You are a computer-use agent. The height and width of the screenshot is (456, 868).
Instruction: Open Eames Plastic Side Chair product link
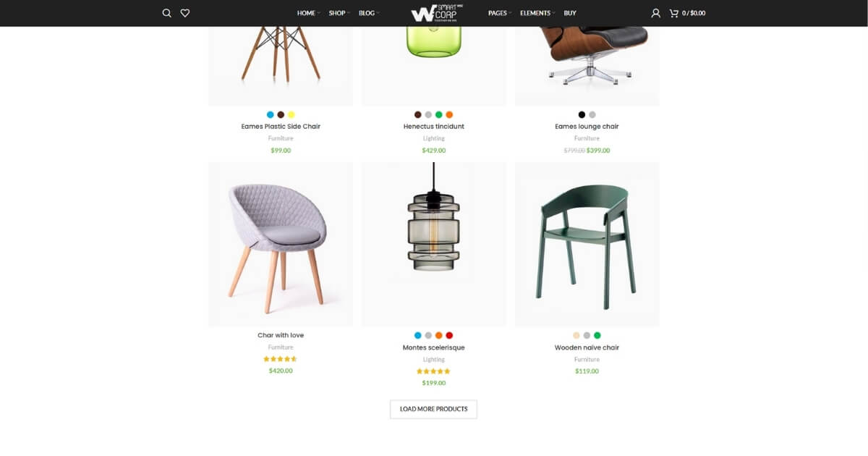281,127
